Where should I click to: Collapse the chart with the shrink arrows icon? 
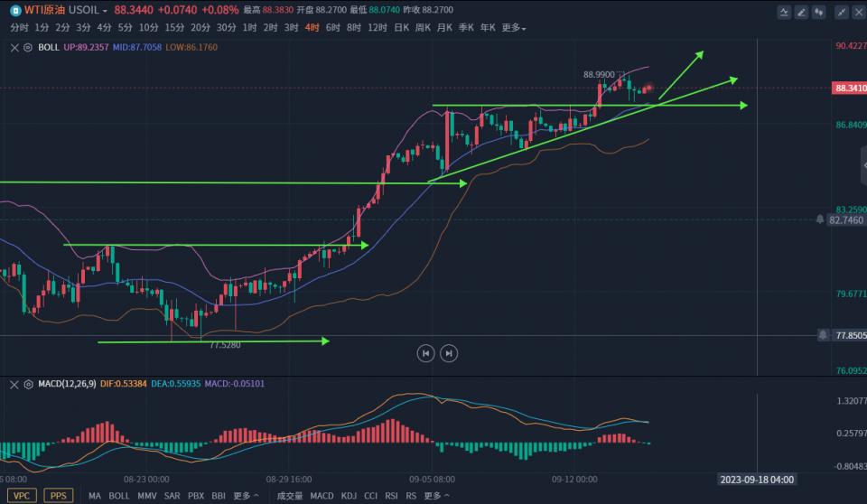click(841, 12)
